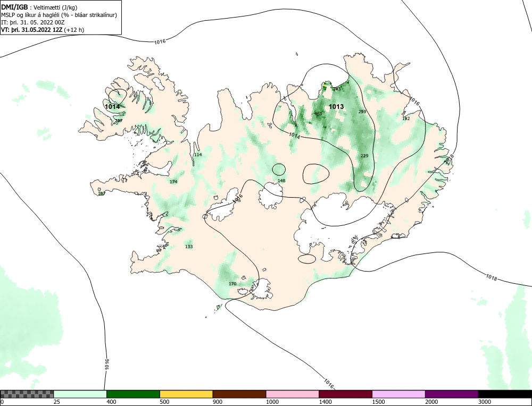Click the legend number "2000"
Screen dimensions: 532x406
click(431, 402)
